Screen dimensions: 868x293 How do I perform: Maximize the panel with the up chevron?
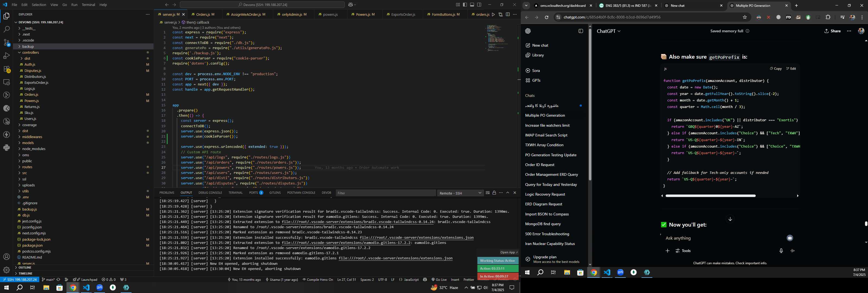pos(508,193)
